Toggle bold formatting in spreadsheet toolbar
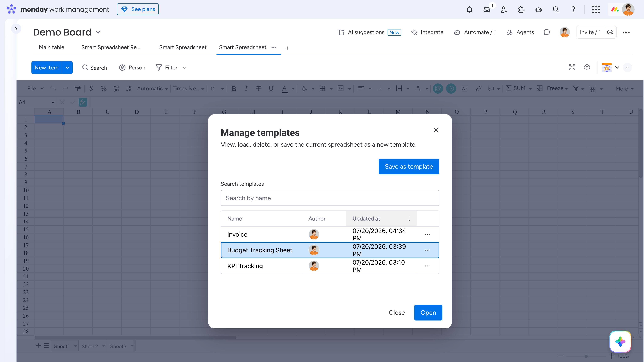Viewport: 644px width, 362px height. point(234,88)
